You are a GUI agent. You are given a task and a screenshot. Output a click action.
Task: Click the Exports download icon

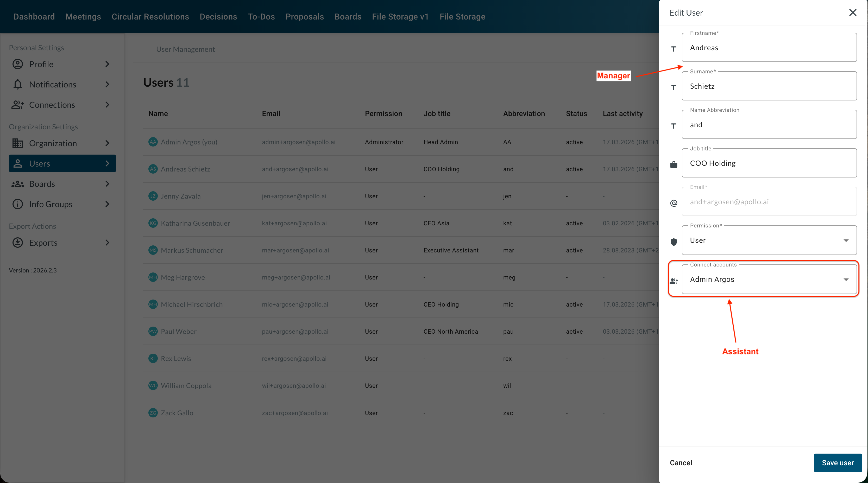(x=17, y=243)
